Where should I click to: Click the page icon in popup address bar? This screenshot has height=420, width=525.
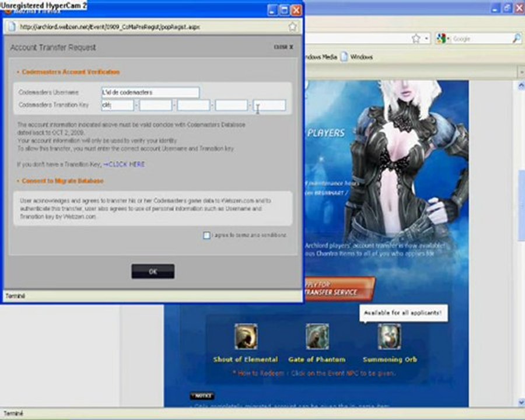(12, 26)
